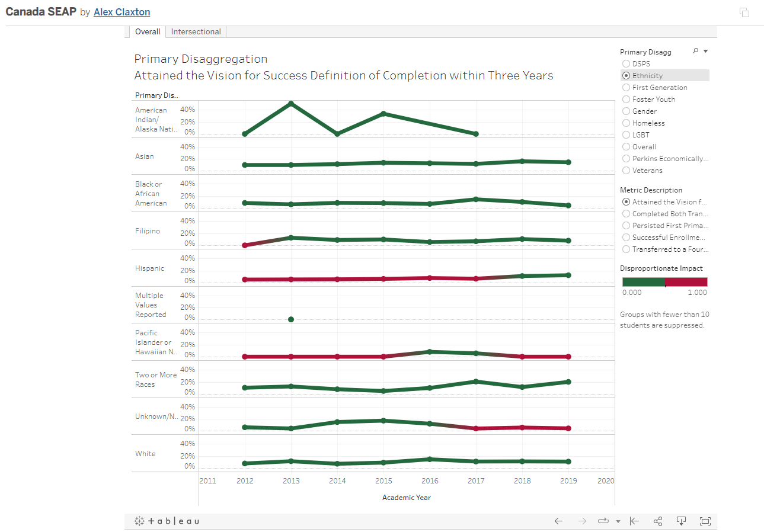Click the Undo arrow in the toolbar
Viewport: 764px width, 532px height.
[558, 521]
